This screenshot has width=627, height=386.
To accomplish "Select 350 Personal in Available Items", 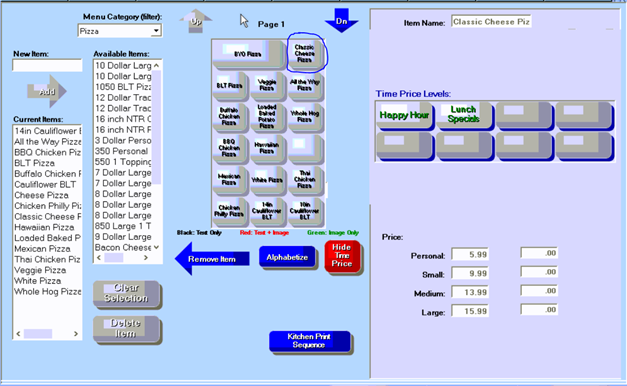I will pyautogui.click(x=122, y=151).
